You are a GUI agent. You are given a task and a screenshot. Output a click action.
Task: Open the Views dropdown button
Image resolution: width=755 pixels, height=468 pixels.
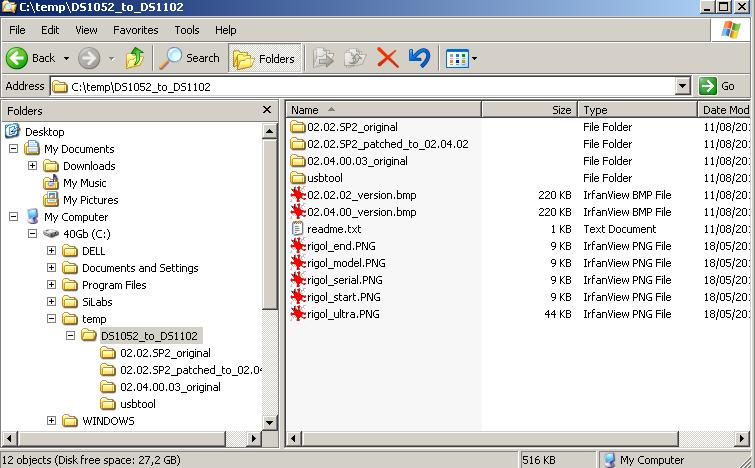click(461, 58)
